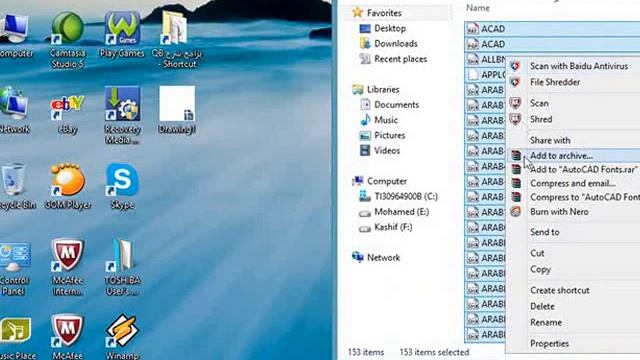
Task: Select the QB Shortcut folder icon
Action: [x=177, y=40]
